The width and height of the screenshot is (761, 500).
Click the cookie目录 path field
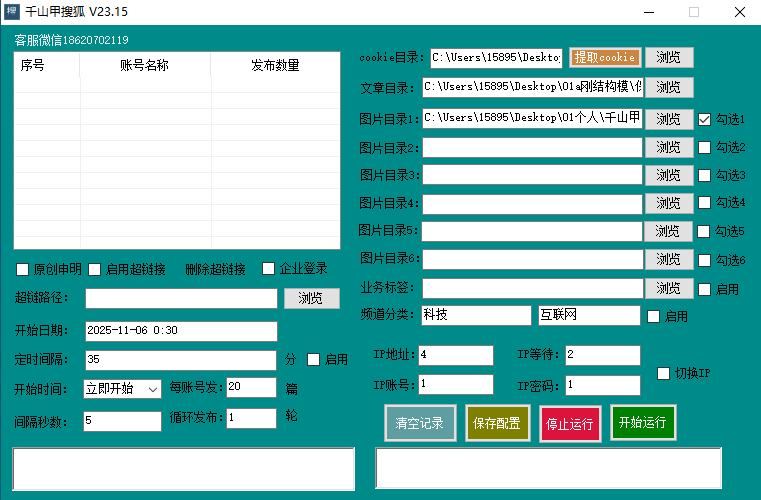click(x=496, y=58)
